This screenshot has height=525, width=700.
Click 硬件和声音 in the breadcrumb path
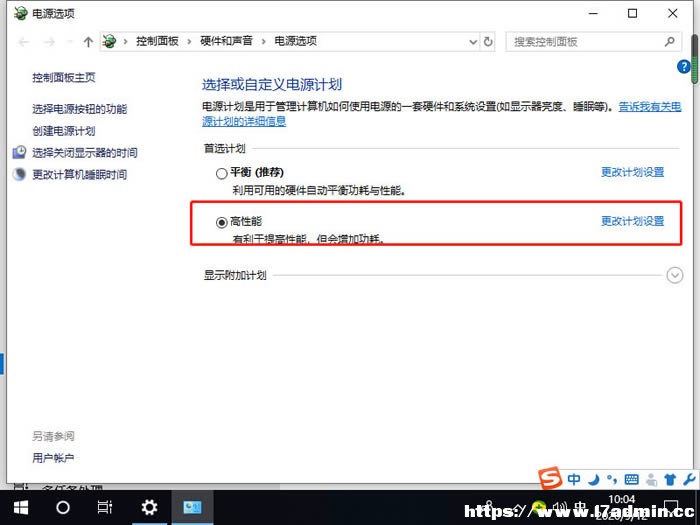coord(226,42)
